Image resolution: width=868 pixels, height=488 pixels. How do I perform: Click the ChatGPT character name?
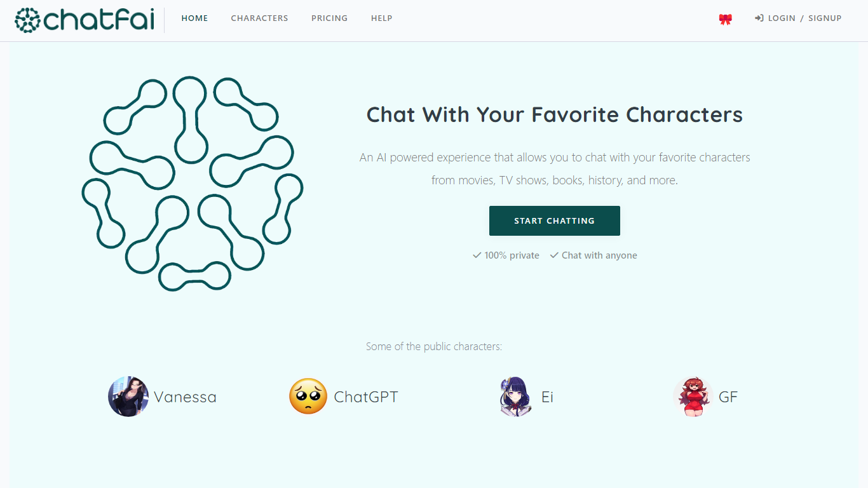[x=366, y=397]
